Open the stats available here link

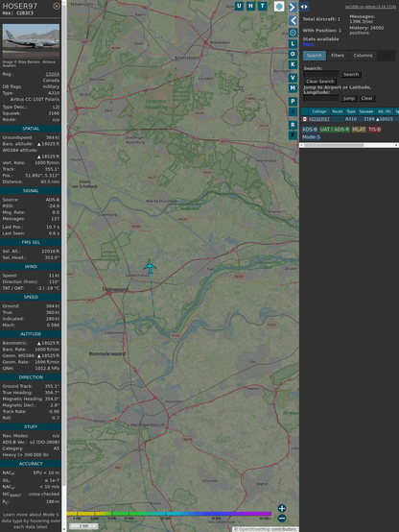[308, 44]
